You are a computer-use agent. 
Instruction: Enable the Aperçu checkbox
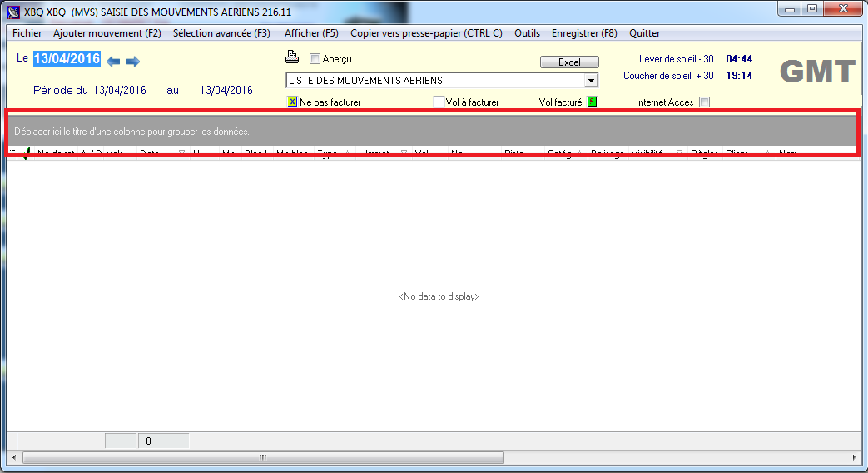pos(315,59)
